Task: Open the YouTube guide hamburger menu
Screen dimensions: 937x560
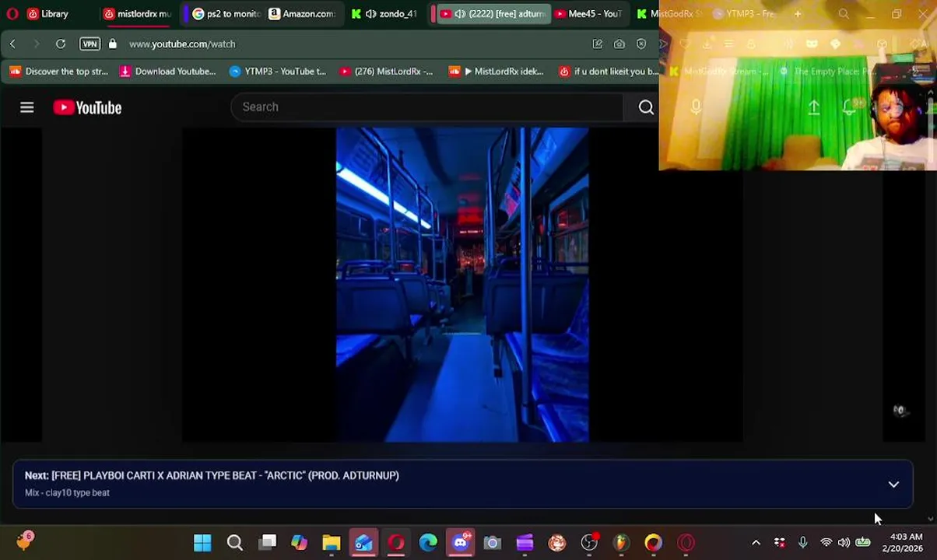Action: point(27,107)
